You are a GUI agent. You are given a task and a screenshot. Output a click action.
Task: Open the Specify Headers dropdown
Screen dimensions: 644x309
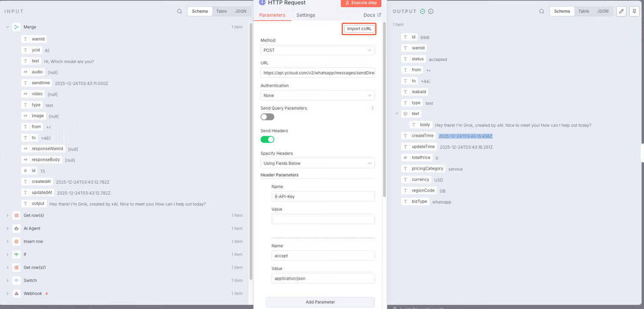(317, 163)
